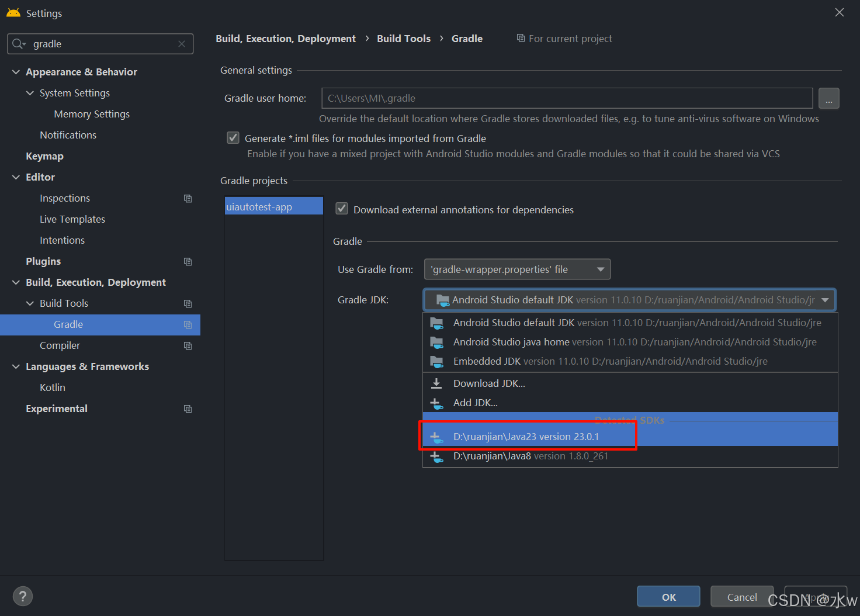Click Build Tools breadcrumb link
Viewport: 860px width, 616px height.
(x=404, y=39)
